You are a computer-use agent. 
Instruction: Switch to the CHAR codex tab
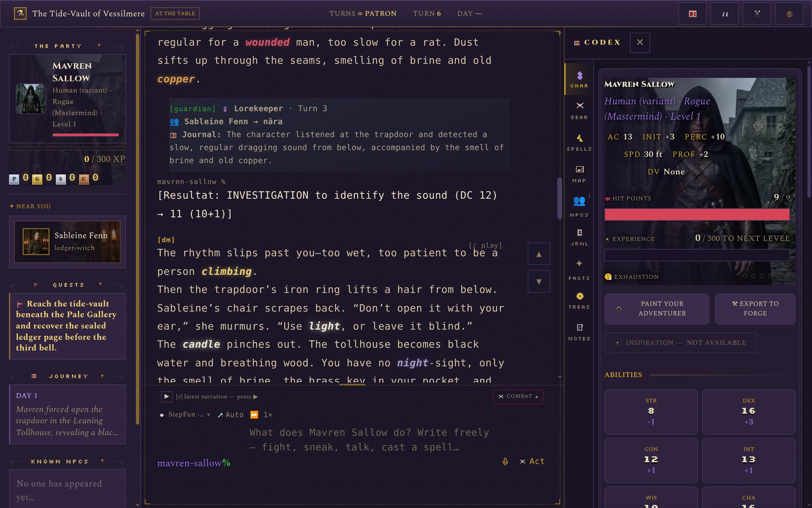[x=579, y=80]
